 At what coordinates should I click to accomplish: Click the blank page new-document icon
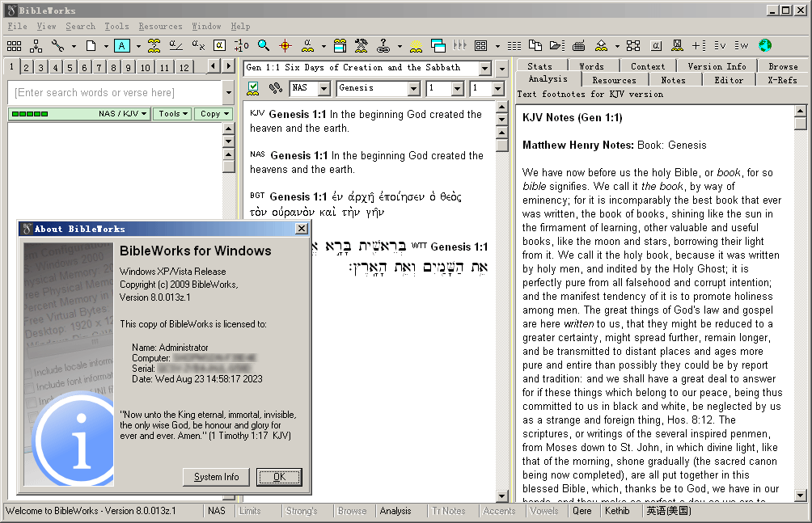tap(91, 46)
